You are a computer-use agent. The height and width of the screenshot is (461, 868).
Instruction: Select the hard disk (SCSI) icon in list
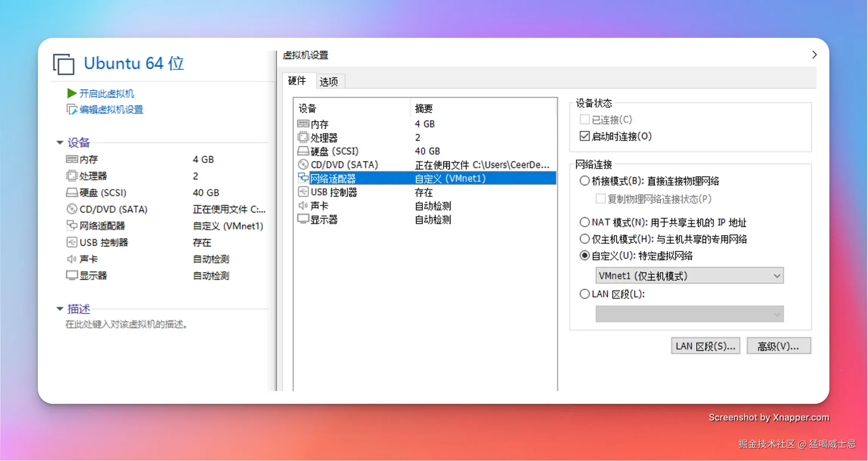pos(303,151)
